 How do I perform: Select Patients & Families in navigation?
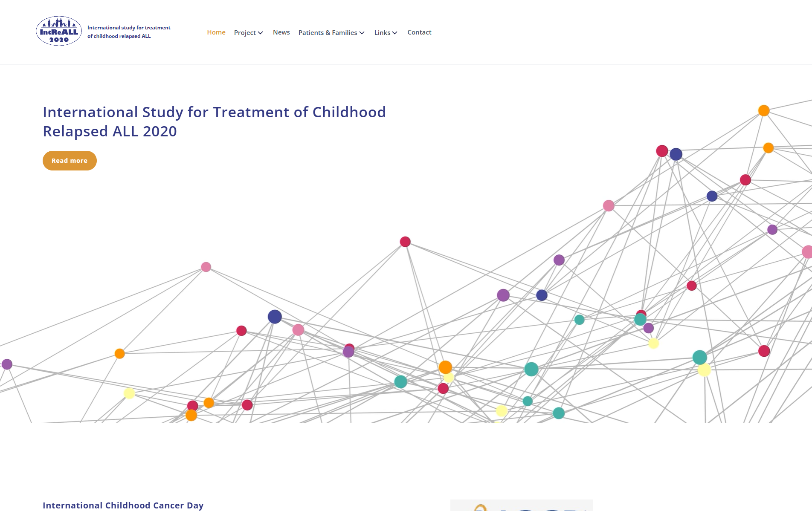(328, 33)
